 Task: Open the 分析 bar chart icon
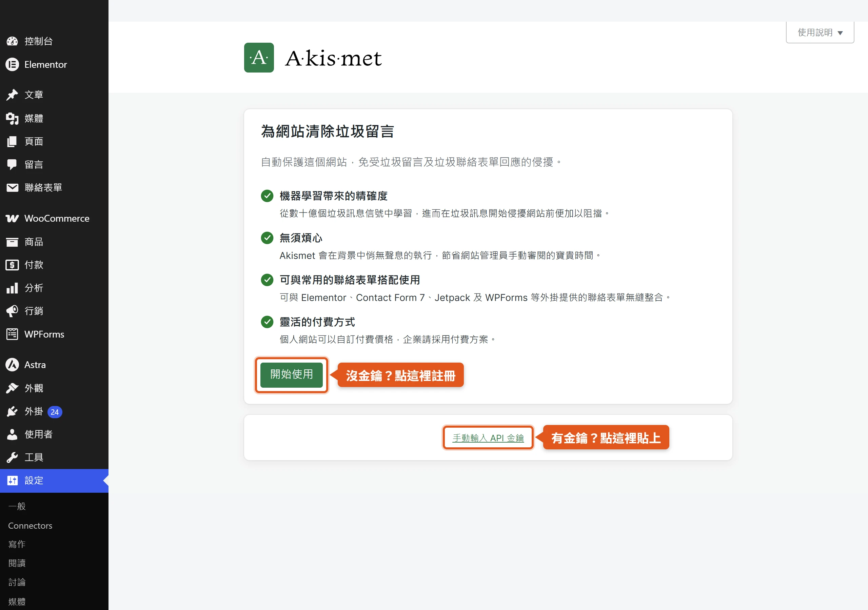pyautogui.click(x=12, y=288)
